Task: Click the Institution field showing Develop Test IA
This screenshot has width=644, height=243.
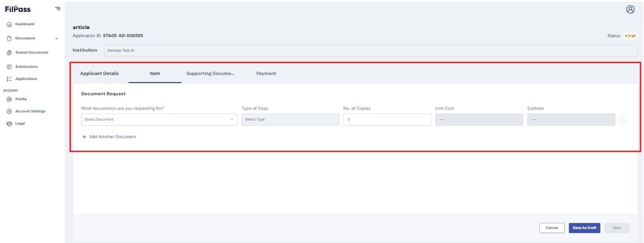Action: pos(370,50)
